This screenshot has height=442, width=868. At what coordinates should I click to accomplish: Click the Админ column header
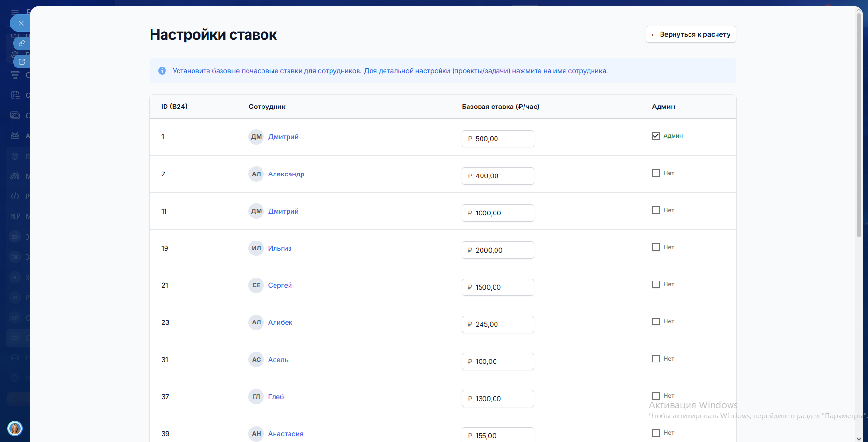point(663,107)
